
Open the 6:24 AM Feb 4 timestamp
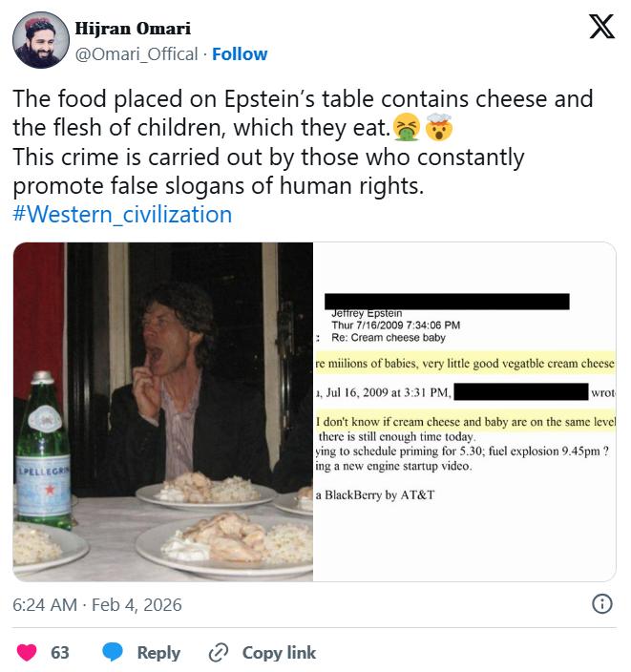point(97,605)
